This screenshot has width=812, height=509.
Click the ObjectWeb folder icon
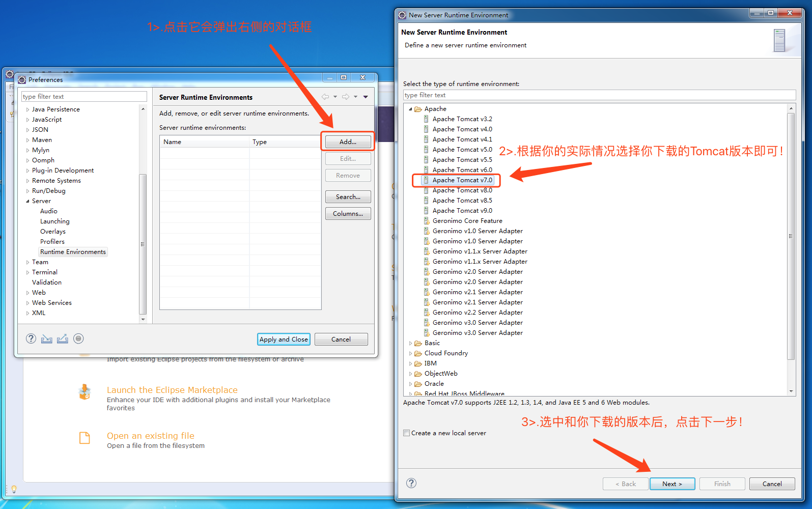(x=418, y=374)
